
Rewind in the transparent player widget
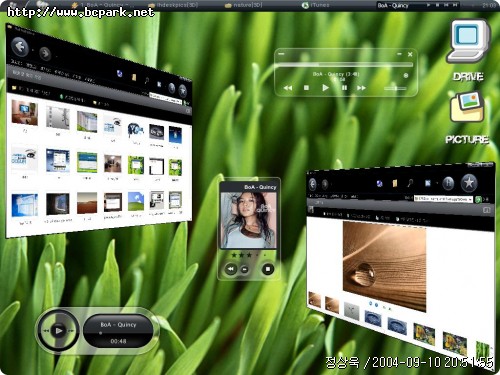288,88
